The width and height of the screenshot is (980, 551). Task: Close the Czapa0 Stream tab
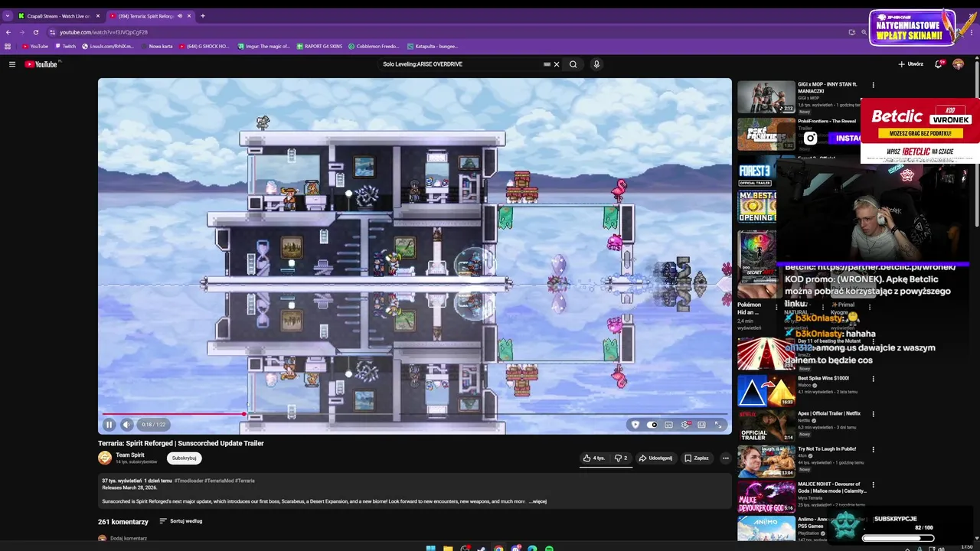pyautogui.click(x=98, y=16)
